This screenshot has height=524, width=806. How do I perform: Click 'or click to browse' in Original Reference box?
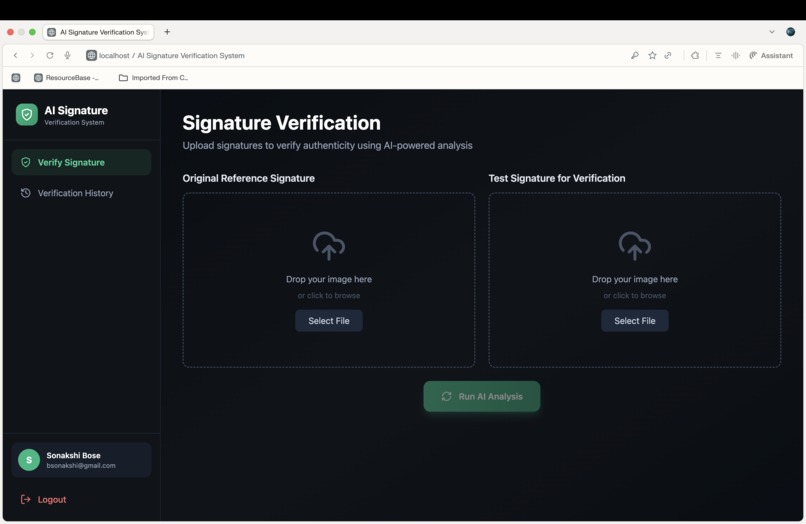point(329,296)
